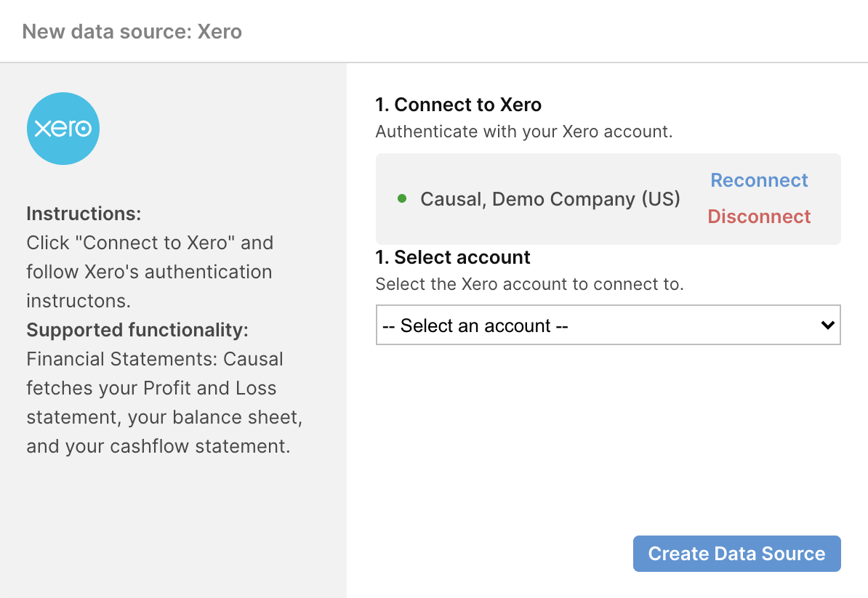The width and height of the screenshot is (868, 598).
Task: Click the Reconnect link
Action: tap(759, 180)
